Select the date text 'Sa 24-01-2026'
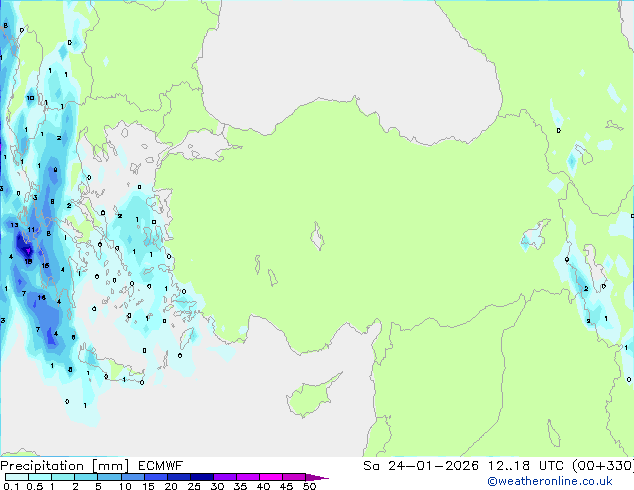Viewport: 634px width, 490px height. (x=421, y=466)
